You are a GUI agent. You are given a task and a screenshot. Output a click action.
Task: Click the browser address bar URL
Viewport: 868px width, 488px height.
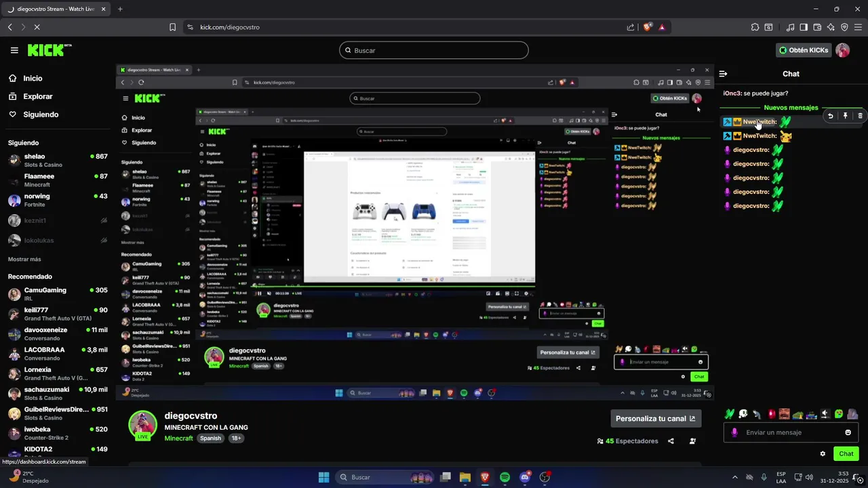(230, 27)
